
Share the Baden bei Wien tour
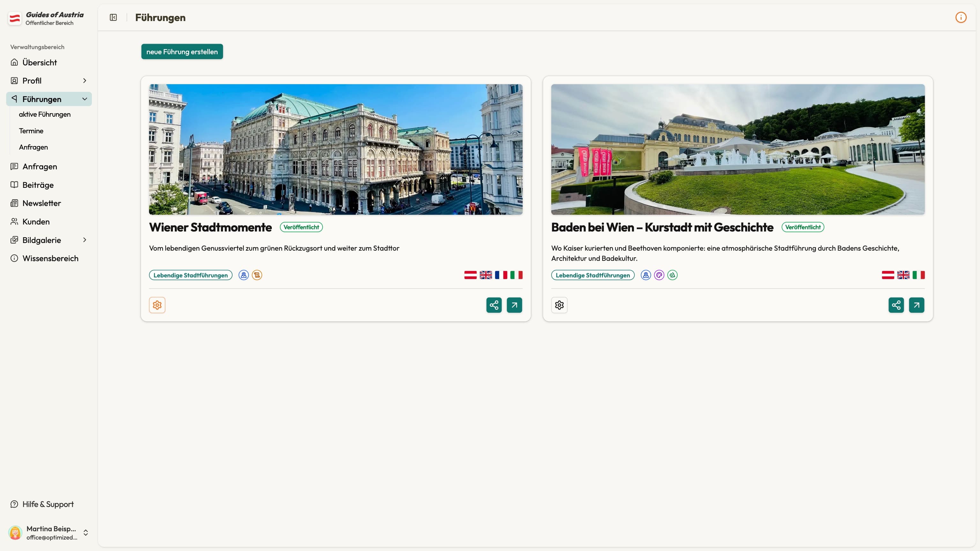pos(896,305)
